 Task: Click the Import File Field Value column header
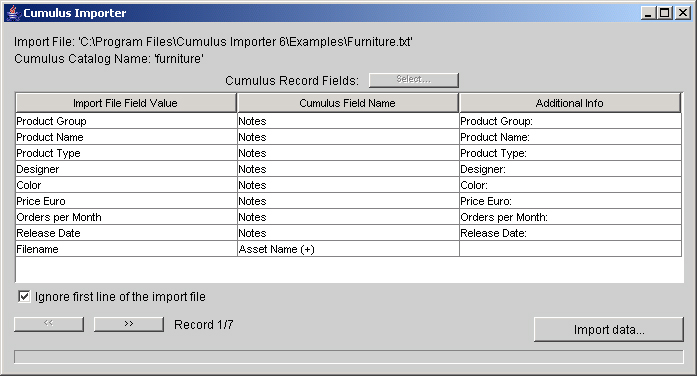[126, 103]
